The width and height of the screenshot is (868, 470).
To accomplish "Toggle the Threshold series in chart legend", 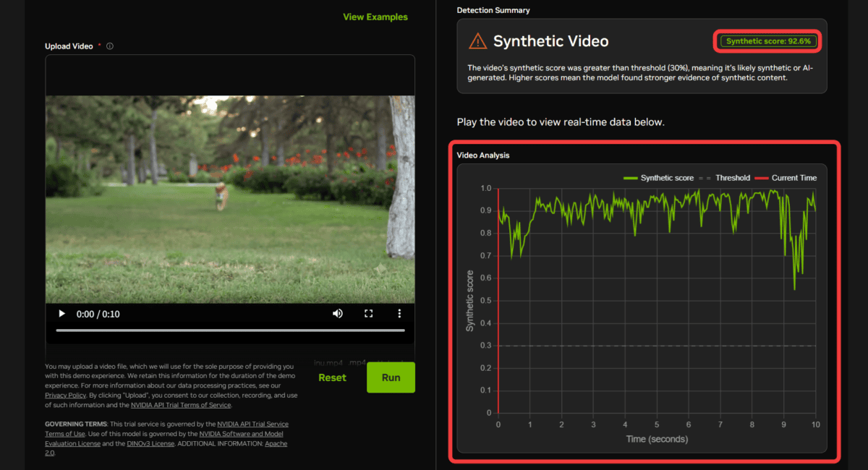I will 724,178.
